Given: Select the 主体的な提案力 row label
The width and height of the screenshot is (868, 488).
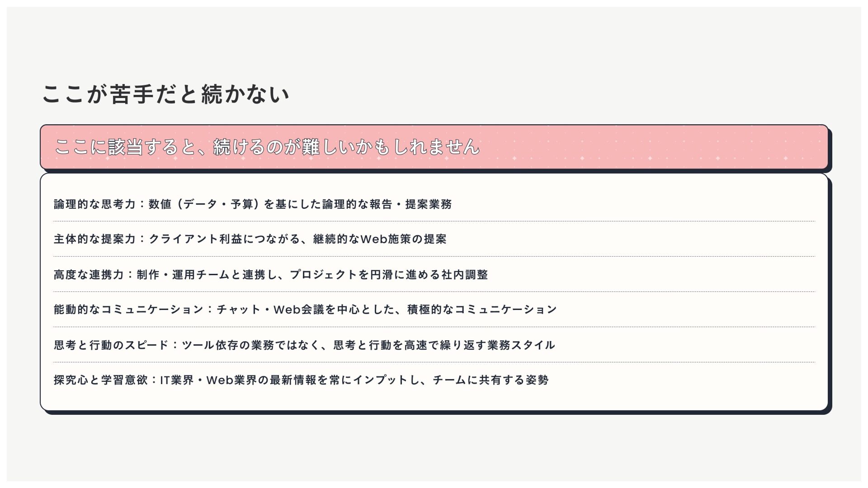Looking at the screenshot, I should click(94, 239).
